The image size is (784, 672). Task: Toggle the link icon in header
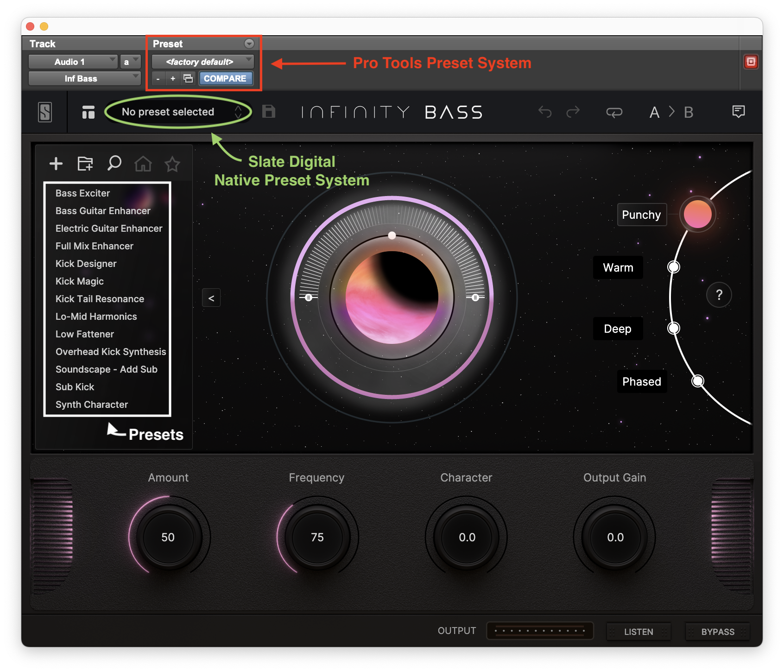coord(614,112)
